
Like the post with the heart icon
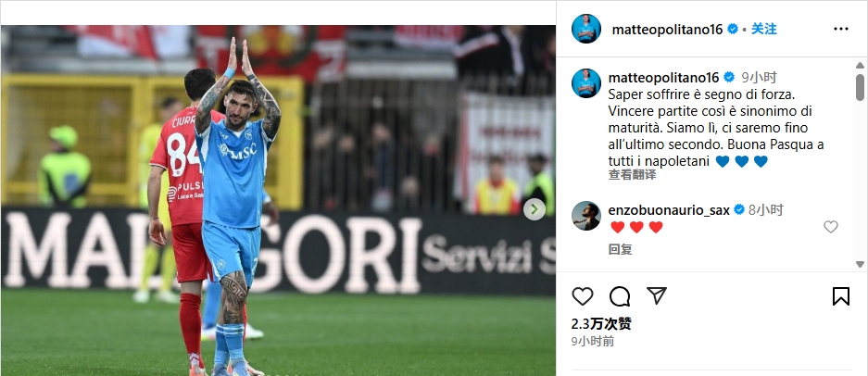[x=582, y=296]
